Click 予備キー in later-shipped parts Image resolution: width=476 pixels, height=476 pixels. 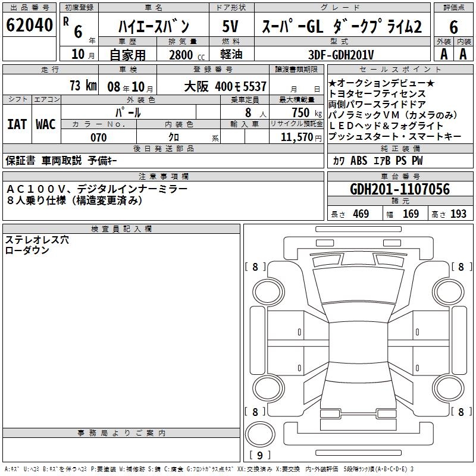pyautogui.click(x=102, y=161)
